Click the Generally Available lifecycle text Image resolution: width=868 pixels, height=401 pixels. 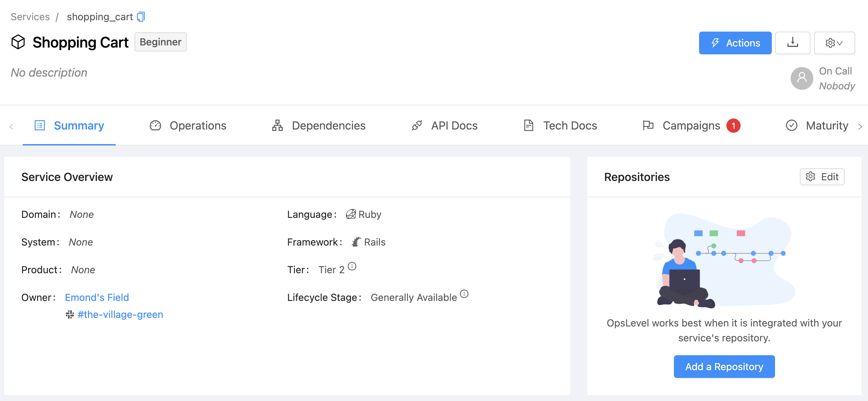(x=414, y=297)
